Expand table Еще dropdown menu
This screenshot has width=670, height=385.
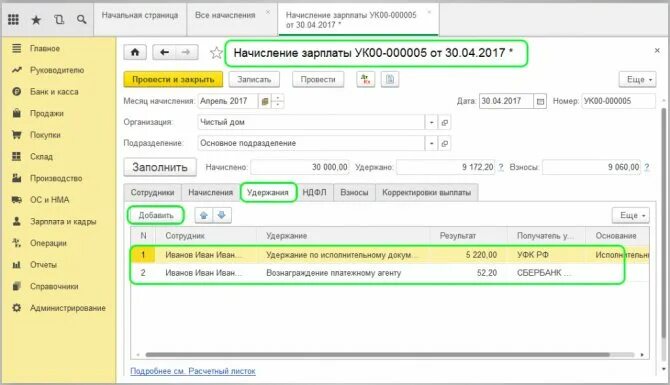tap(631, 215)
